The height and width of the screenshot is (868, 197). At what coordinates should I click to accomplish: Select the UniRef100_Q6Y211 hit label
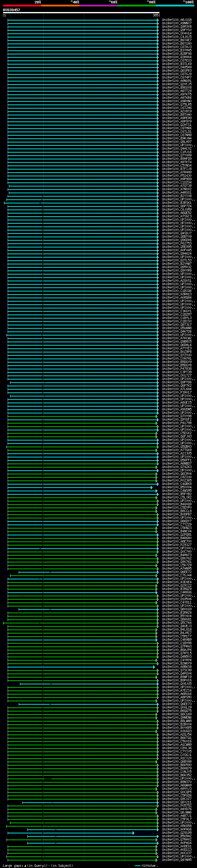(177, 802)
